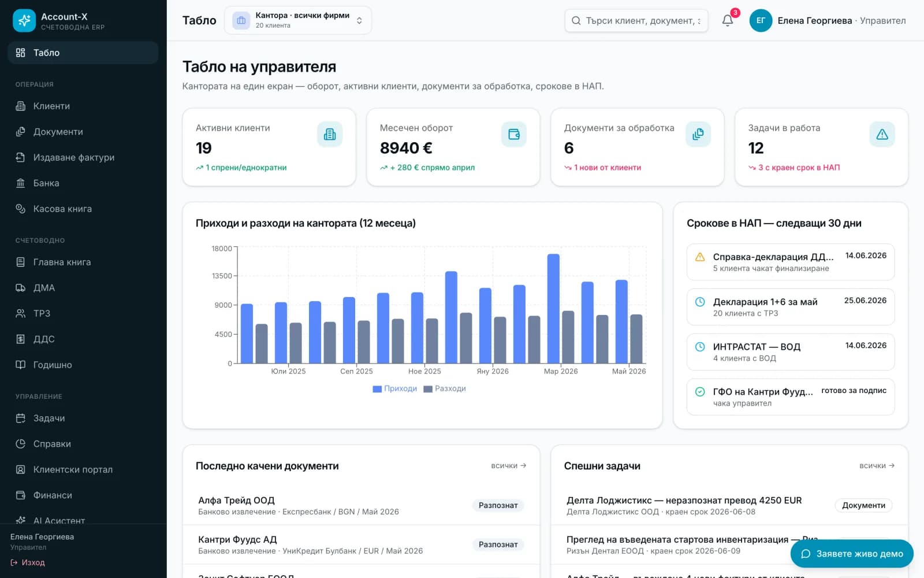The height and width of the screenshot is (578, 924).
Task: Click the 4 клиента с ВОД subtitle
Action: pos(744,358)
